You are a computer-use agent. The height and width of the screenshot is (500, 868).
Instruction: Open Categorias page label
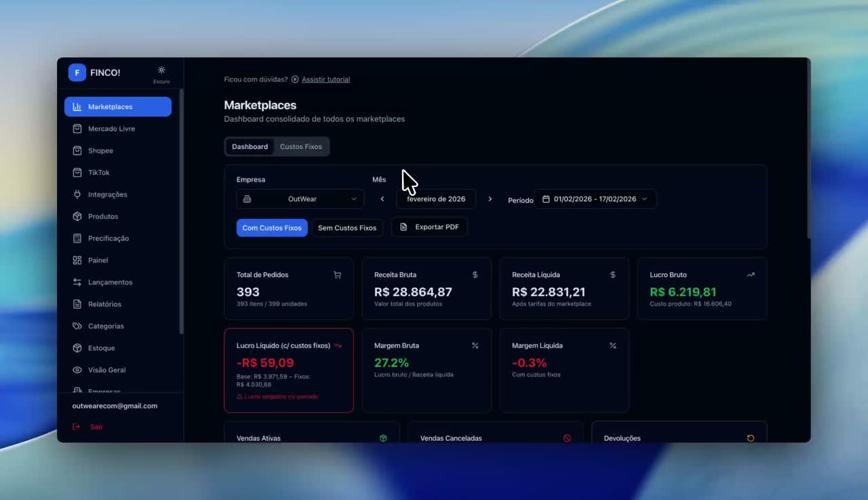tap(106, 326)
